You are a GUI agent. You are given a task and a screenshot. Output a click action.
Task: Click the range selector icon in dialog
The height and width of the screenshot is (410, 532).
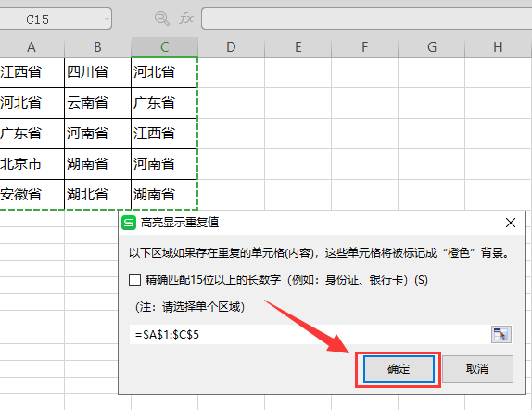(x=501, y=335)
